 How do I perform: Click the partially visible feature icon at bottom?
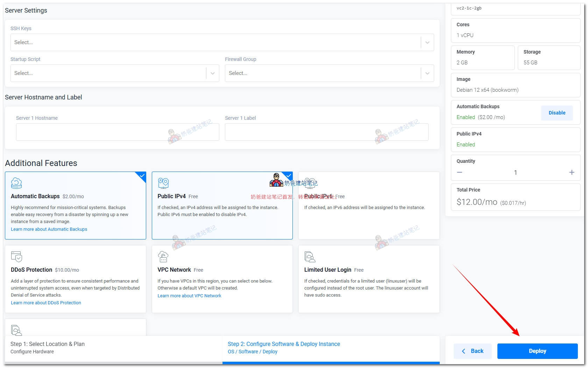[x=16, y=330]
